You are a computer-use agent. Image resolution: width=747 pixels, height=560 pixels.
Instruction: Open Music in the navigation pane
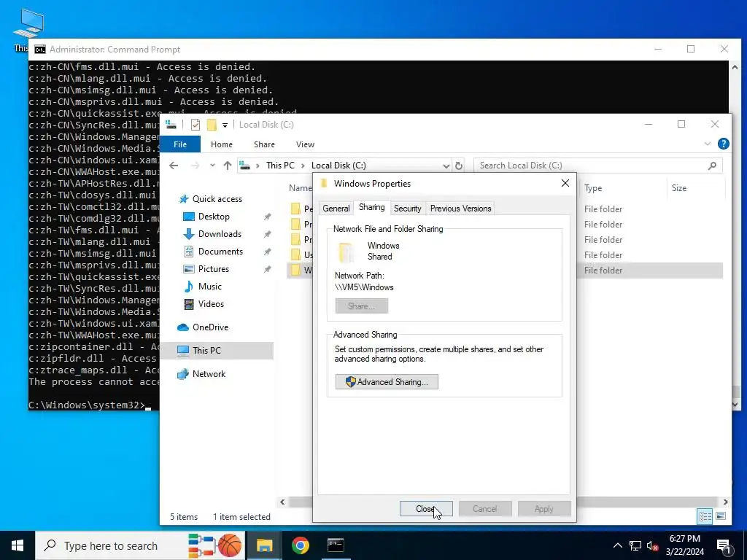209,286
